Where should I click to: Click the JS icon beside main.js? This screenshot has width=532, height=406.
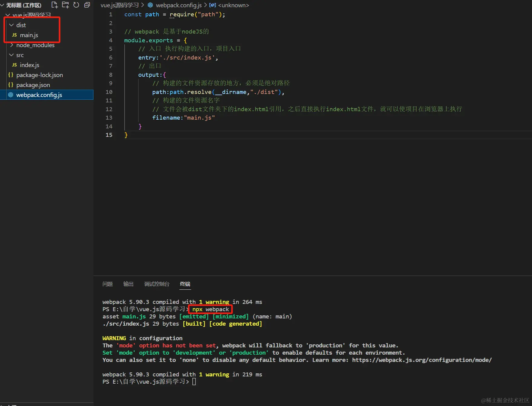pyautogui.click(x=14, y=35)
